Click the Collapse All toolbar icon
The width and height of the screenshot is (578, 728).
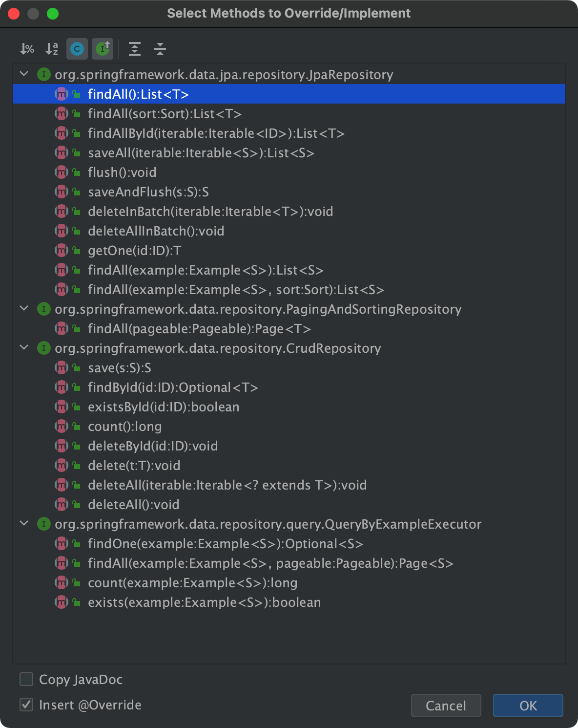pyautogui.click(x=160, y=49)
